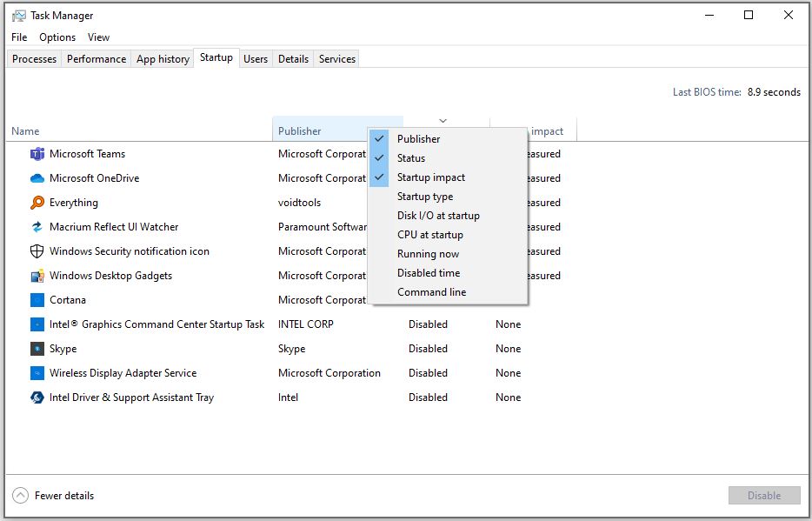Image resolution: width=812 pixels, height=521 pixels.
Task: Open the Services tab
Action: [336, 58]
